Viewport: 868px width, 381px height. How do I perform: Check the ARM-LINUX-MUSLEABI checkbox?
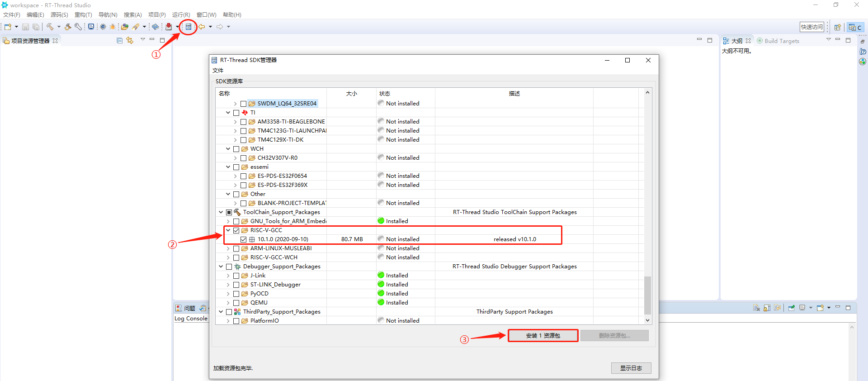tap(236, 248)
